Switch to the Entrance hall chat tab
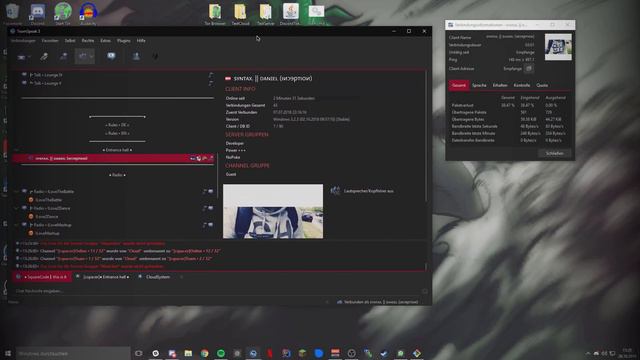This screenshot has width=640, height=360. [x=102, y=277]
